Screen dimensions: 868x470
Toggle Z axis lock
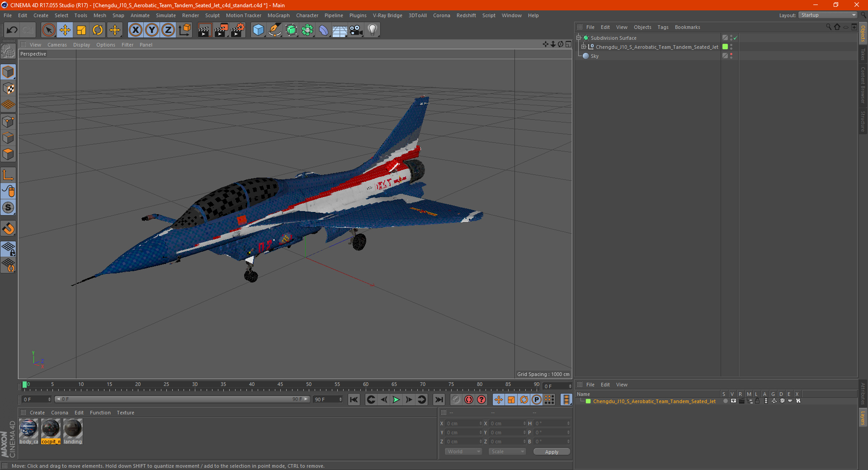[x=168, y=30]
